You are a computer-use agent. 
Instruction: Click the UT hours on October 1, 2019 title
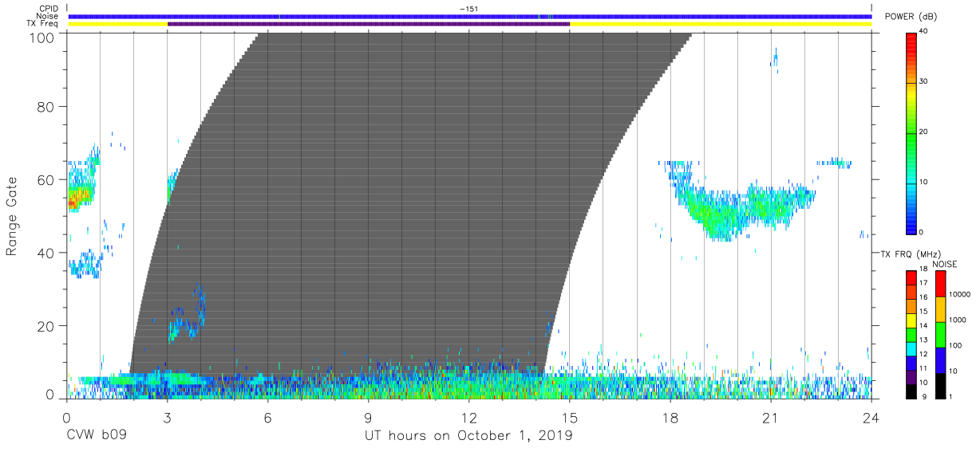point(468,436)
